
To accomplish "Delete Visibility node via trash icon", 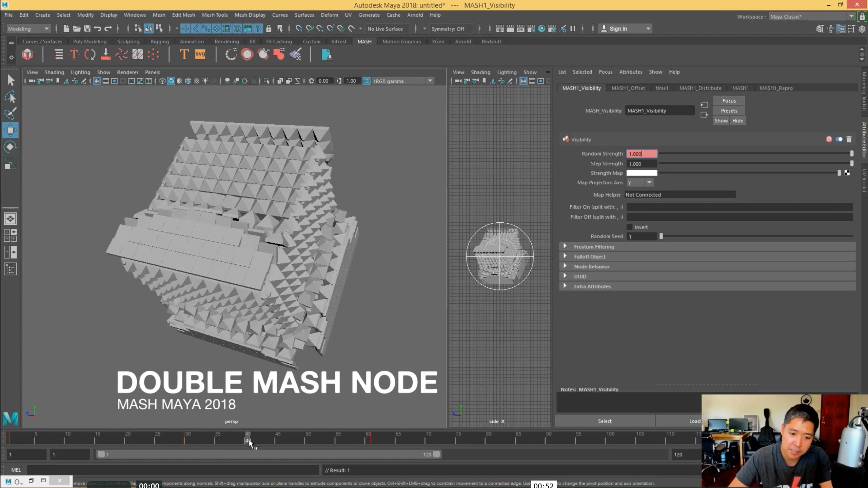I will 849,139.
